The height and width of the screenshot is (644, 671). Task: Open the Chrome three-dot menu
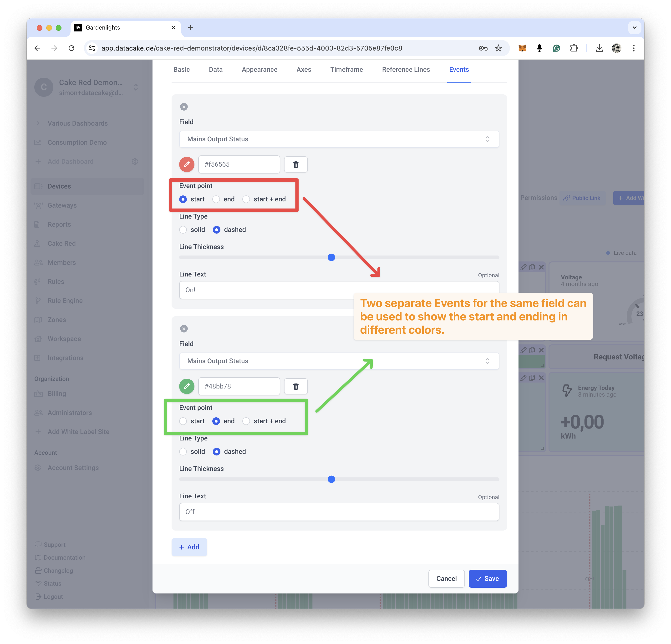click(x=634, y=48)
